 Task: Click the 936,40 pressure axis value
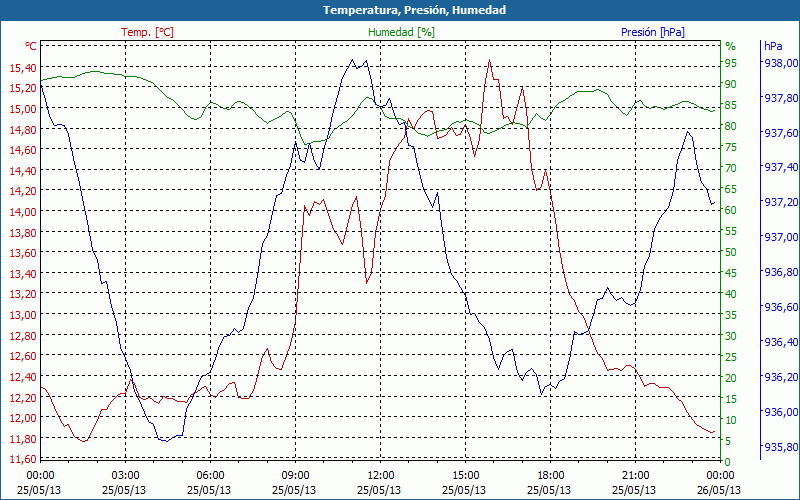(781, 342)
